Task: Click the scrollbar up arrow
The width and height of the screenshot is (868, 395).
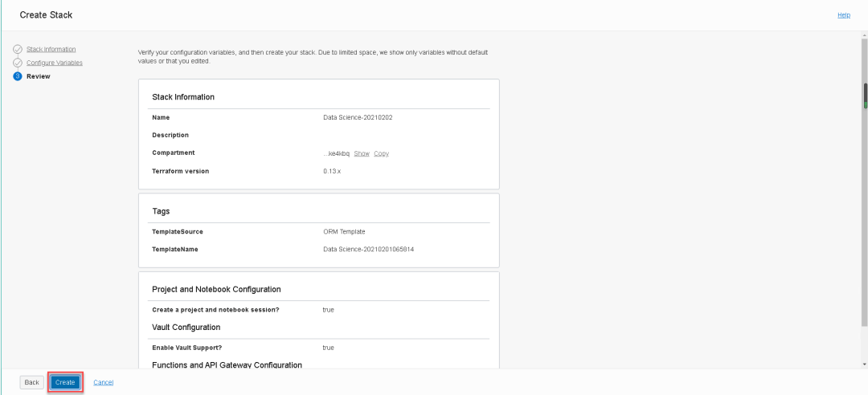Action: (x=865, y=37)
